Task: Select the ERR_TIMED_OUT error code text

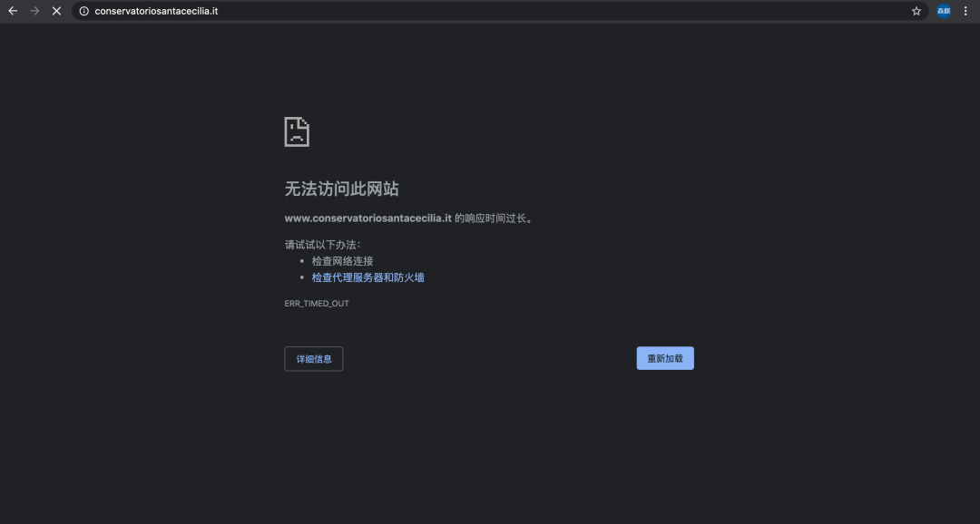Action: click(317, 304)
